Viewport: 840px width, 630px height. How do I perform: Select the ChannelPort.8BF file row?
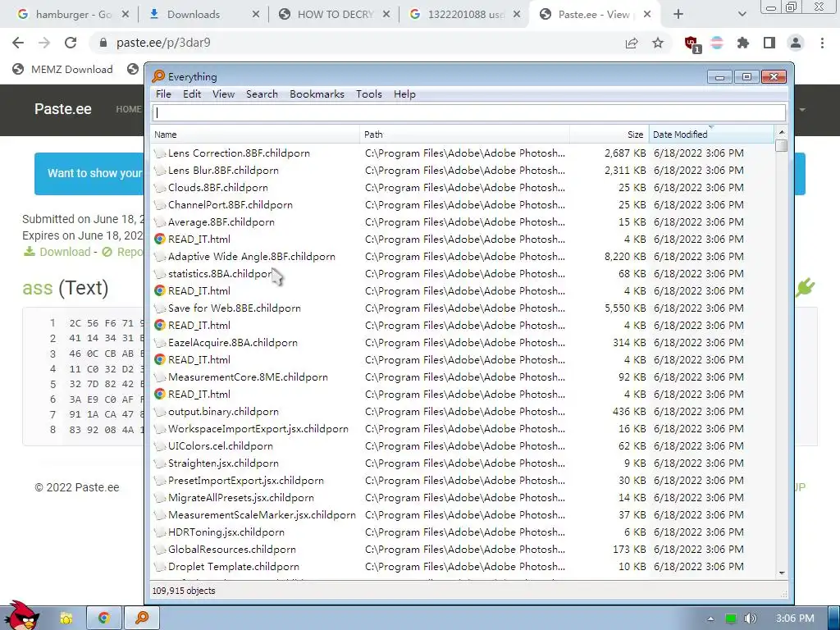click(x=463, y=204)
